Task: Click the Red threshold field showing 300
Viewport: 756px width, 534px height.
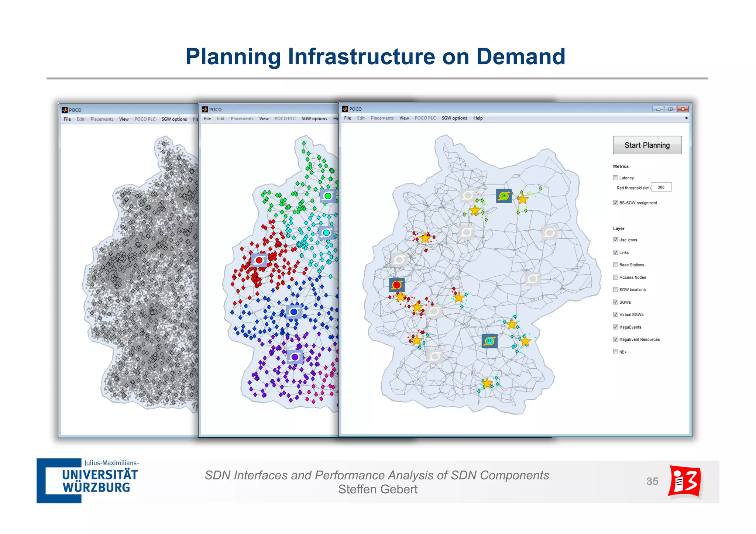Action: pyautogui.click(x=661, y=187)
